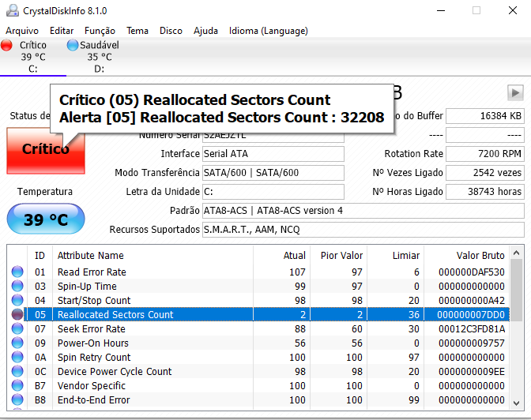Click raw value 000000007DD0
Image resolution: width=531 pixels, height=420 pixels.
tap(471, 315)
